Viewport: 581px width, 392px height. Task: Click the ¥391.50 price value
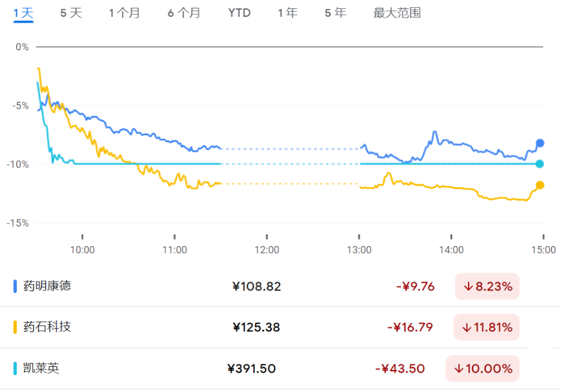pos(252,369)
